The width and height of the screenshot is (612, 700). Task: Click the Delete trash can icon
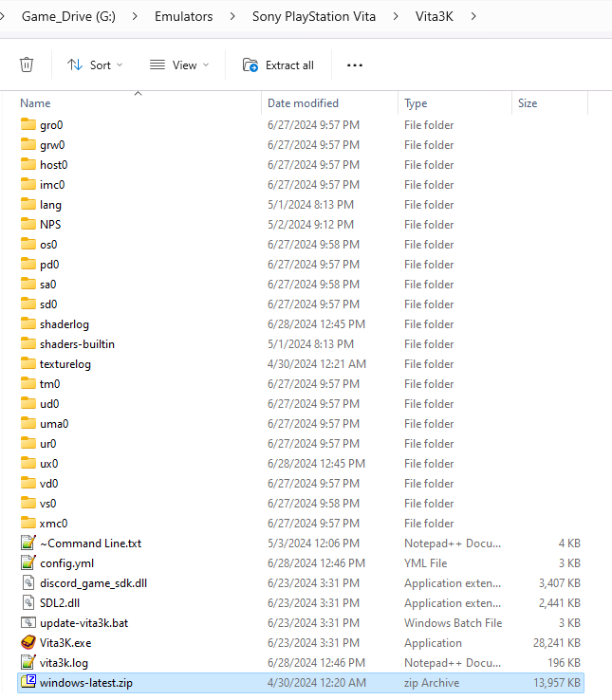(x=27, y=65)
